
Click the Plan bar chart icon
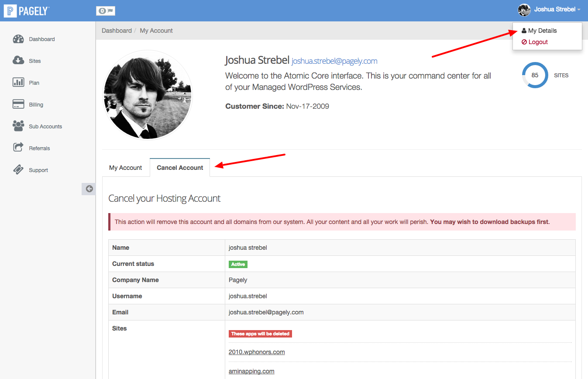pos(18,83)
